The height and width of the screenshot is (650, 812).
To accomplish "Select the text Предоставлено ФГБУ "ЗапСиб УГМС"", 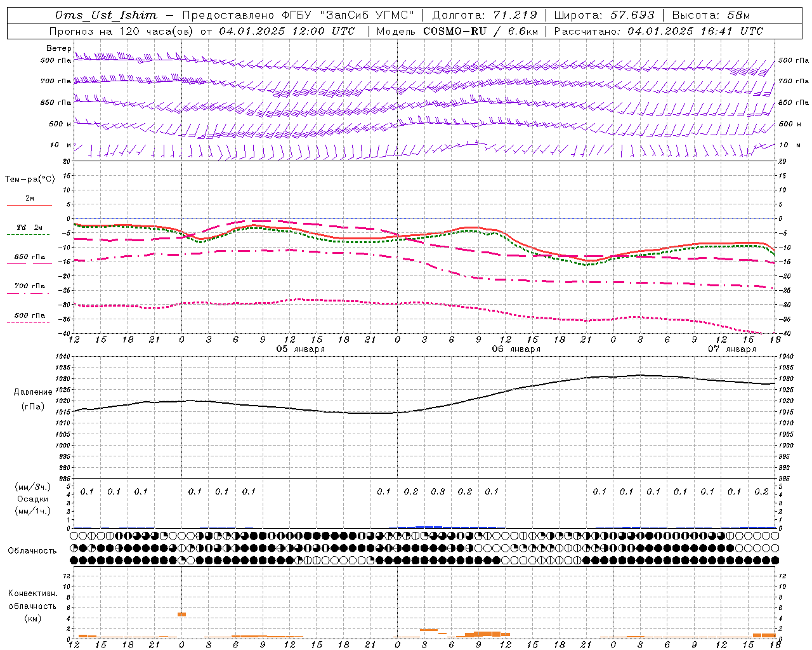I will pyautogui.click(x=298, y=15).
